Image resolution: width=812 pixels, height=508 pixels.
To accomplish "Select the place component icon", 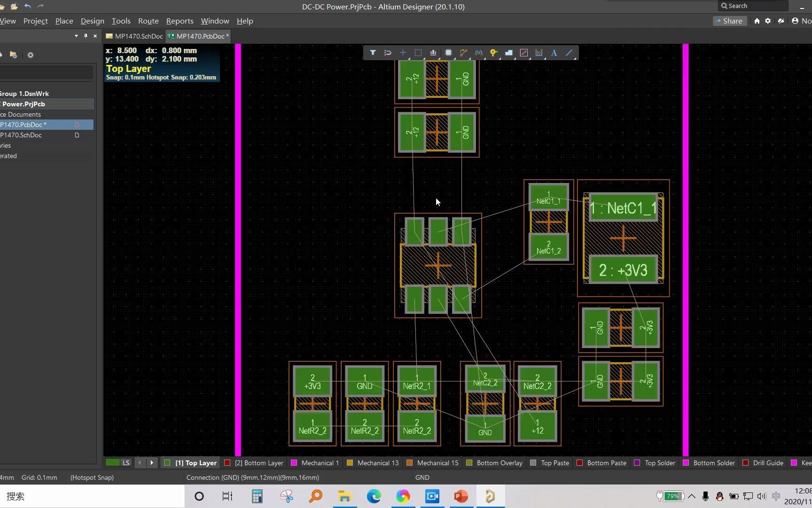I will pyautogui.click(x=449, y=53).
